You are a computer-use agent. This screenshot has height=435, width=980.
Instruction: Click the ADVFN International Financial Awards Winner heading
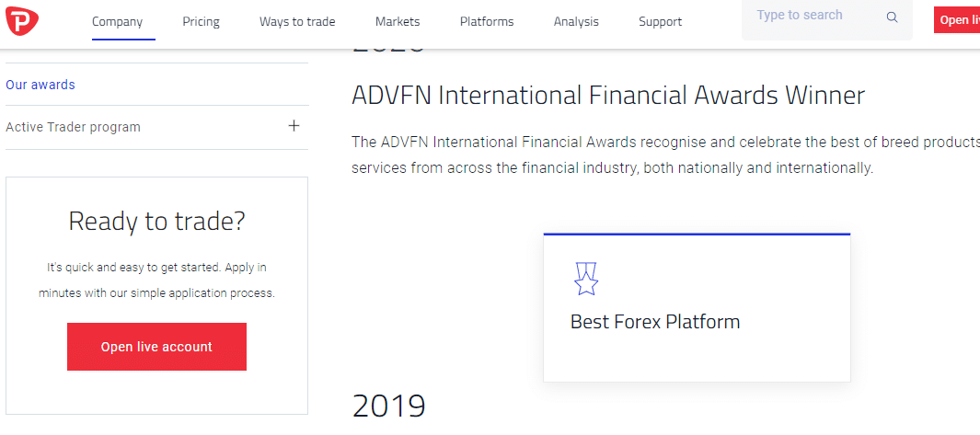(x=608, y=96)
